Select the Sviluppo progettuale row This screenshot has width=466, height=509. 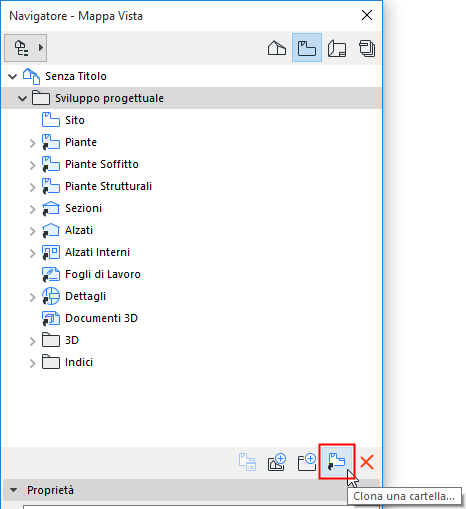coord(191,98)
